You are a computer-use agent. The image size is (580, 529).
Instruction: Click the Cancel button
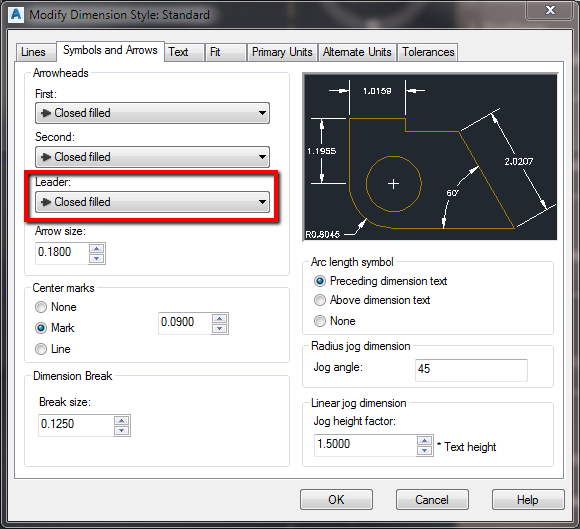432,500
